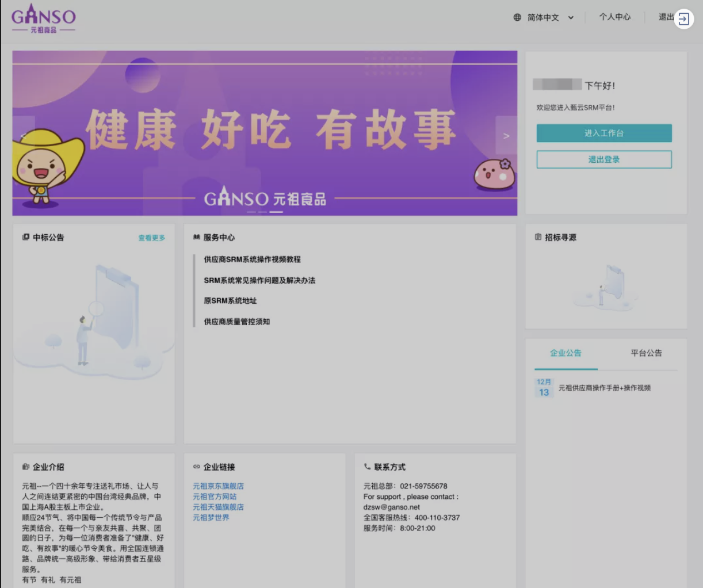The image size is (703, 588).
Task: Click the 12月 13 date badge
Action: pos(544,388)
